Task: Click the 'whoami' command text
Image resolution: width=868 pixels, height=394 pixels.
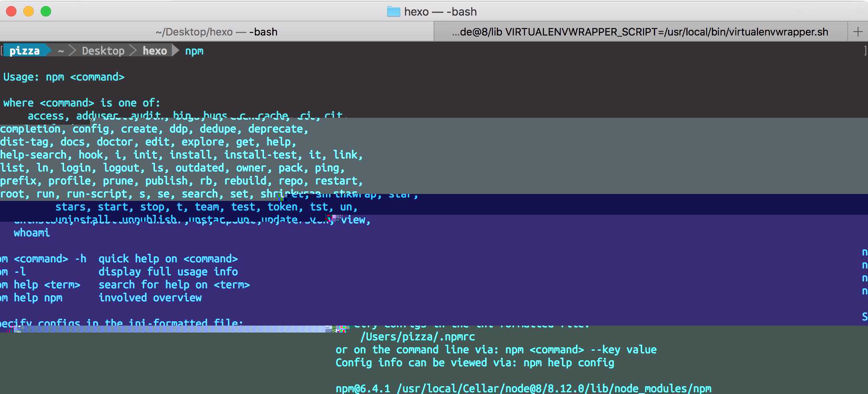Action: [32, 233]
